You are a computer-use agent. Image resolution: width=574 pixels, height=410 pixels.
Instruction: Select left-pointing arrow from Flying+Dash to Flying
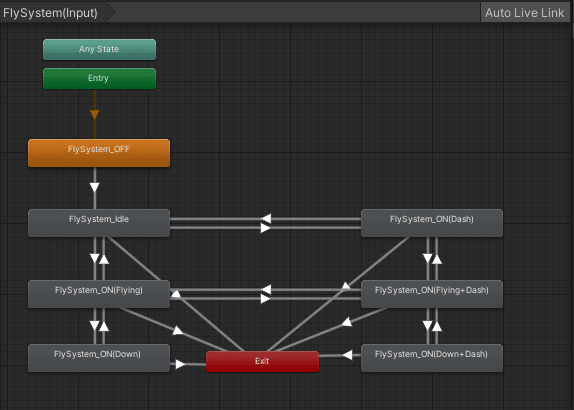click(266, 290)
